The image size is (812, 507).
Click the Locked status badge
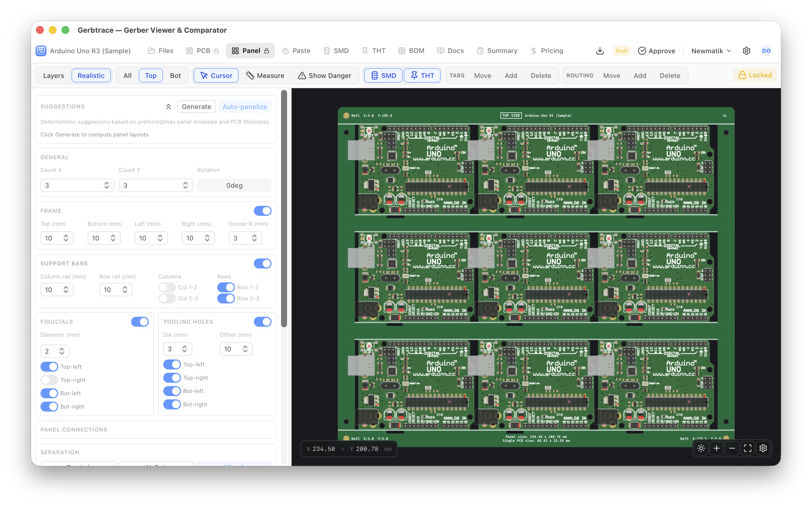(x=755, y=75)
